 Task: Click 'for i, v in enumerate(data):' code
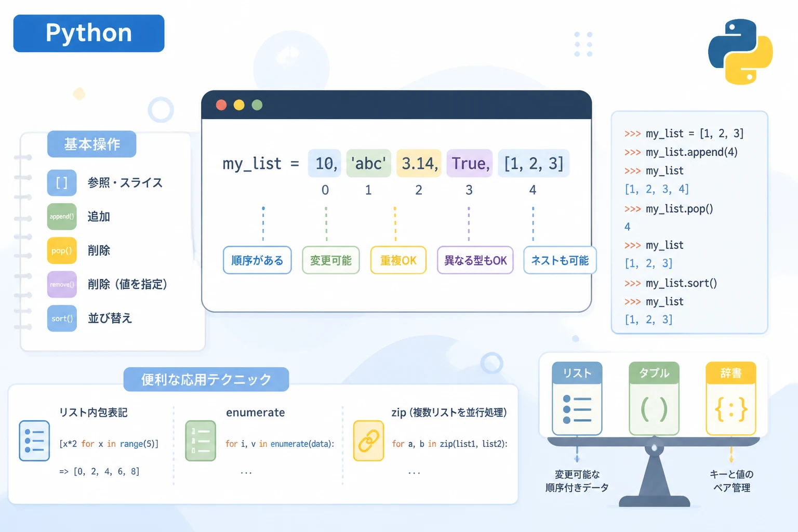280,444
